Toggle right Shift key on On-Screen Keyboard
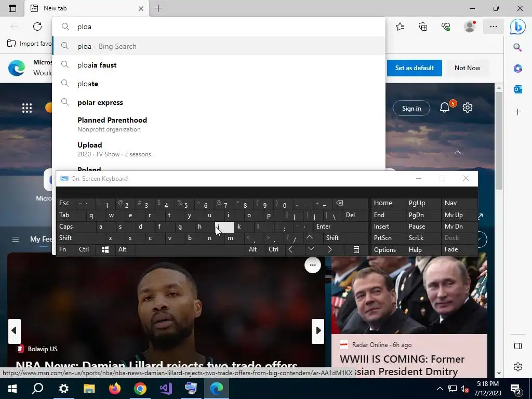The height and width of the screenshot is (399, 532). point(345,238)
